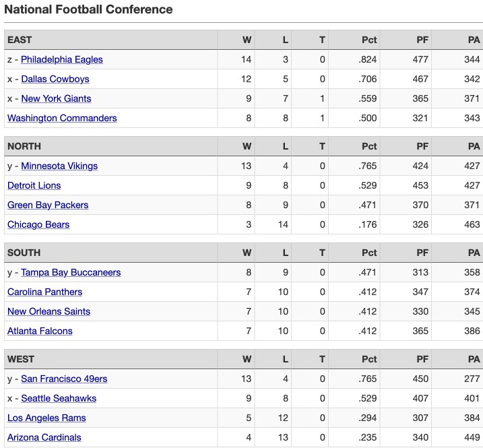Click the New Orleans Saints link
This screenshot has width=483, height=448.
tap(49, 311)
